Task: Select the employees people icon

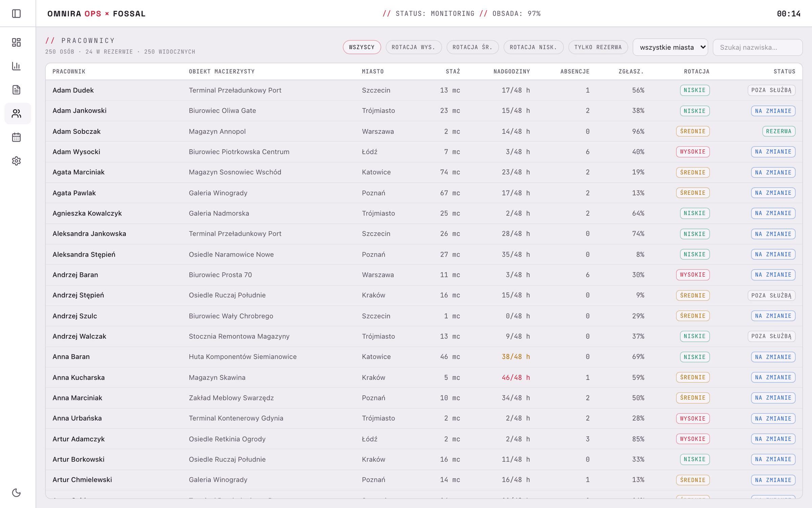Action: (x=16, y=113)
